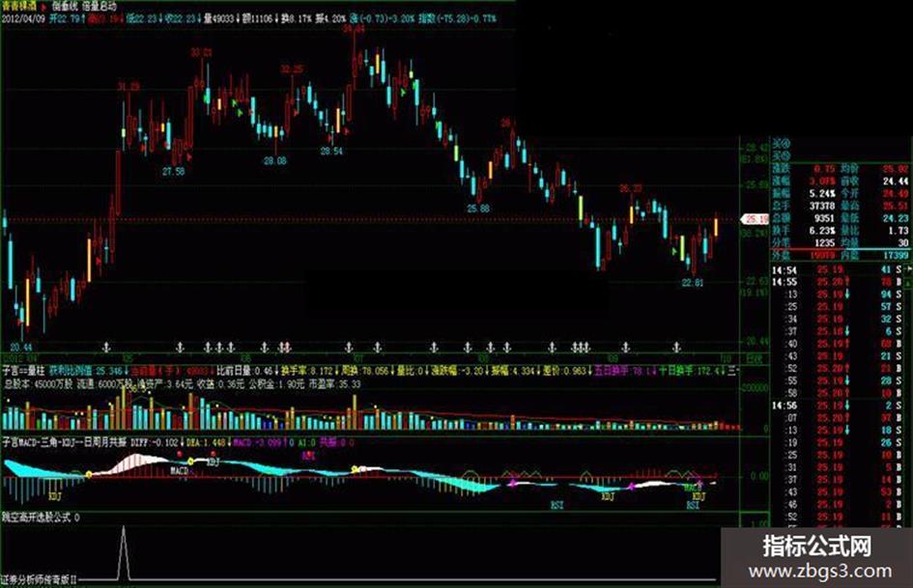Click the 28.08 low price label

274,160
